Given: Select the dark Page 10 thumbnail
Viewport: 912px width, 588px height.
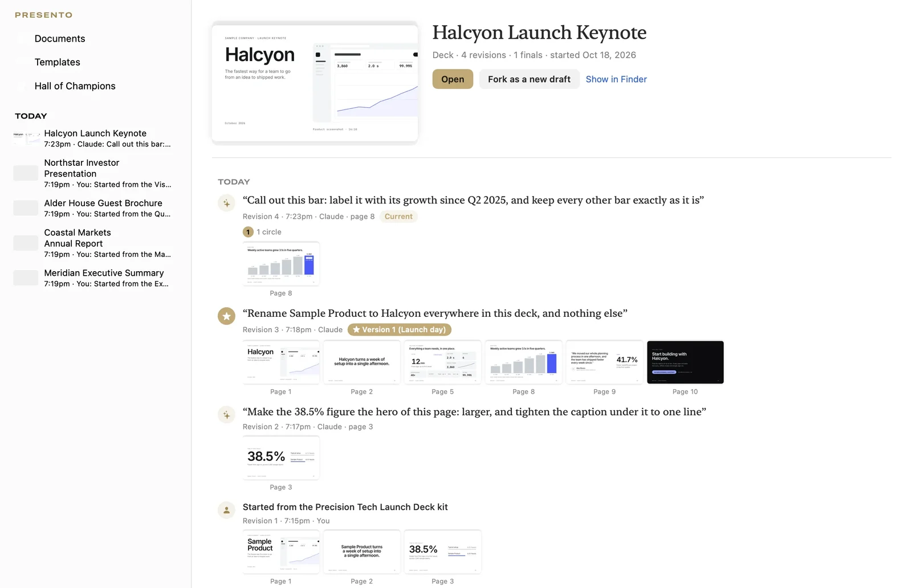Looking at the screenshot, I should coord(686,362).
